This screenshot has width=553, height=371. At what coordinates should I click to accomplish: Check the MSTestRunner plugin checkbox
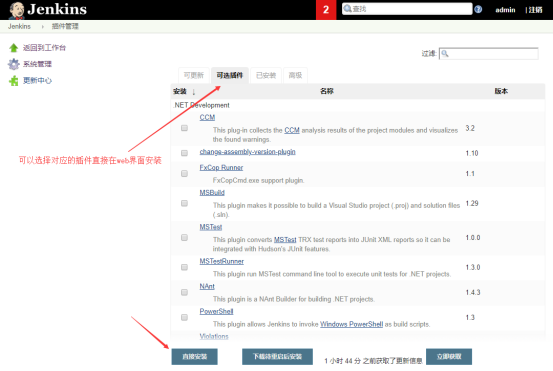pyautogui.click(x=184, y=267)
